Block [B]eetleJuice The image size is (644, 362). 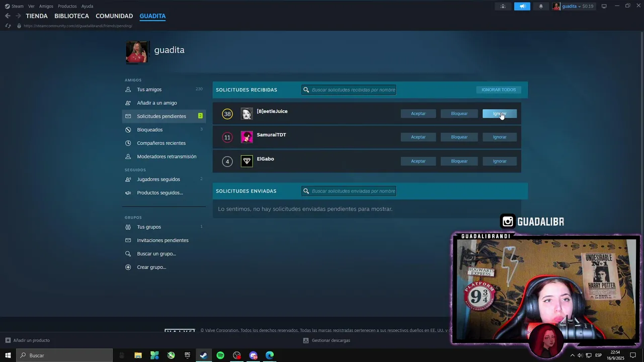pos(459,114)
